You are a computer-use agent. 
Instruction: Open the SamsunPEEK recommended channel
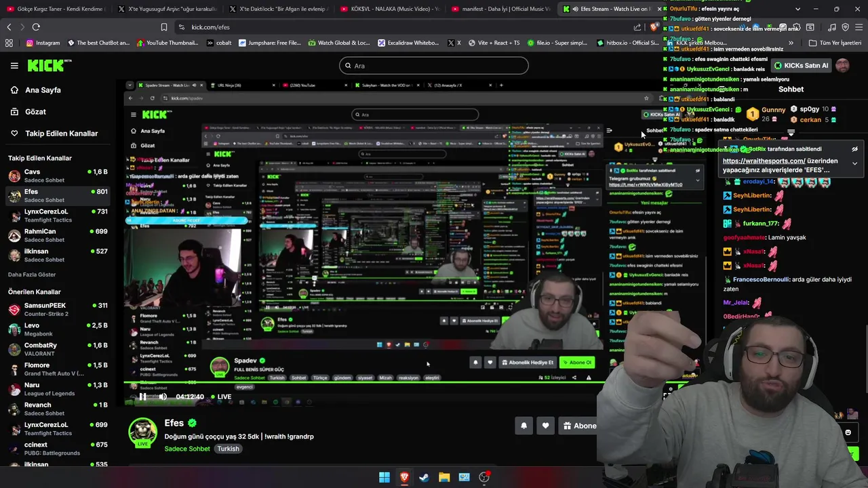(x=58, y=310)
